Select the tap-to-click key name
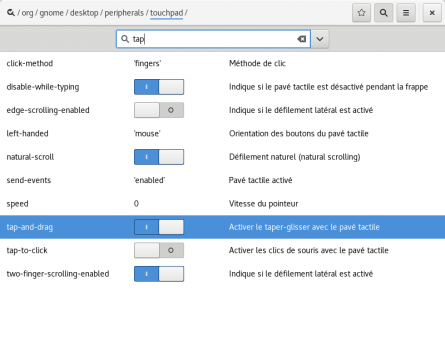Viewport: 445px width, 360px height. click(x=27, y=250)
